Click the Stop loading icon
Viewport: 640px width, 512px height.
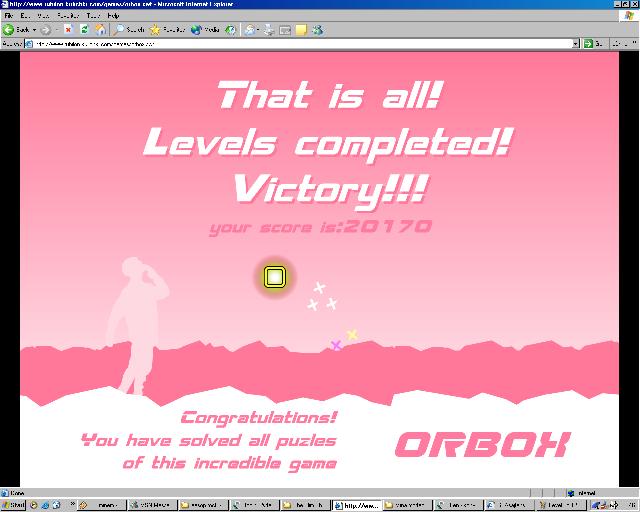pos(68,29)
